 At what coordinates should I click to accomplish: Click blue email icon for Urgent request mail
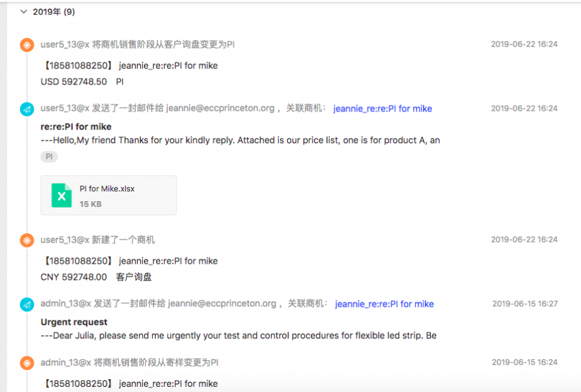click(x=27, y=305)
